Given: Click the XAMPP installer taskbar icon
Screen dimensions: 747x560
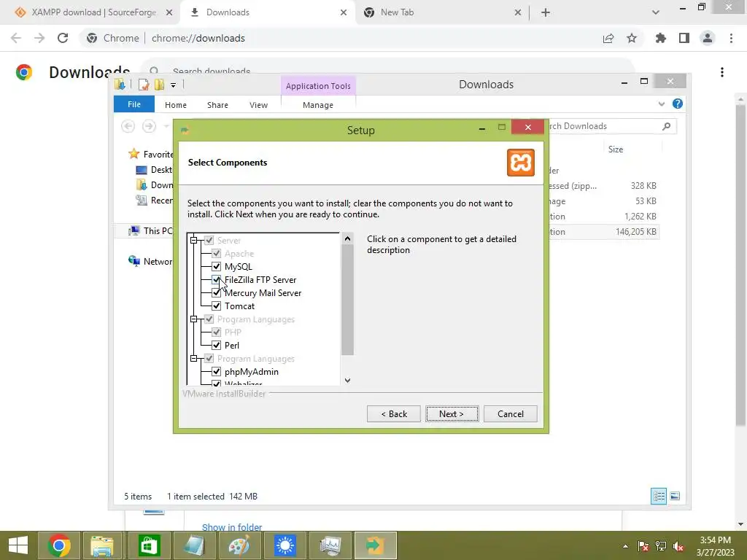Looking at the screenshot, I should [375, 545].
